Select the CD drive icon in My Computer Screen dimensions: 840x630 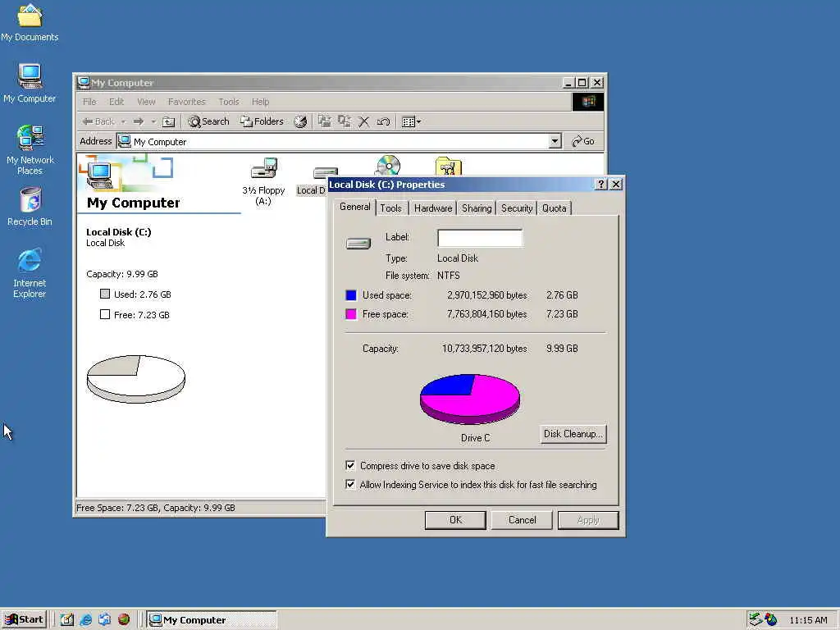pos(388,165)
